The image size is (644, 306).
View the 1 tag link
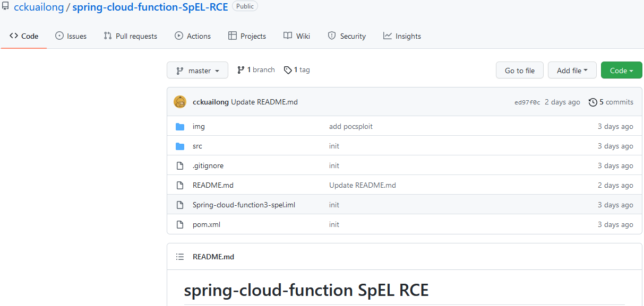[297, 69]
